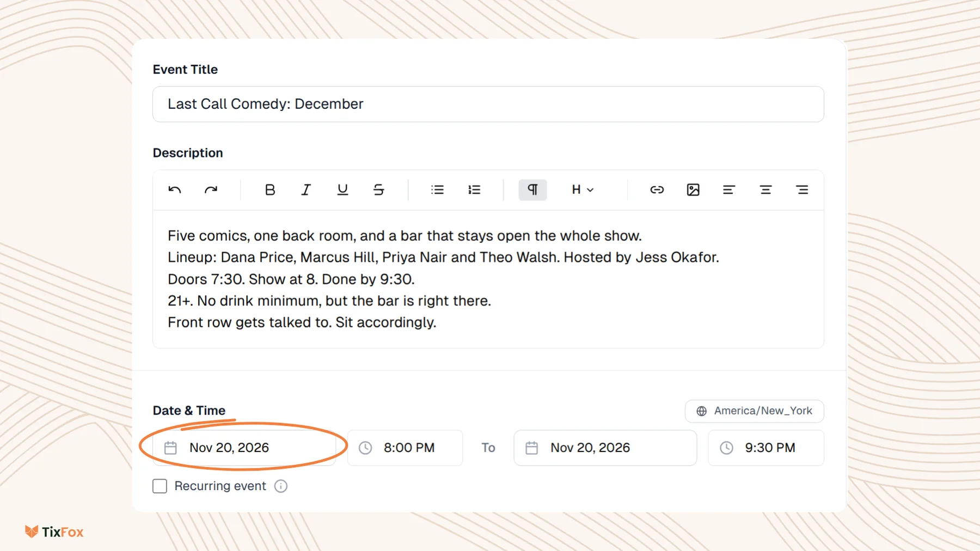Select the line starting "Lineup: Dana Price"

click(x=443, y=258)
